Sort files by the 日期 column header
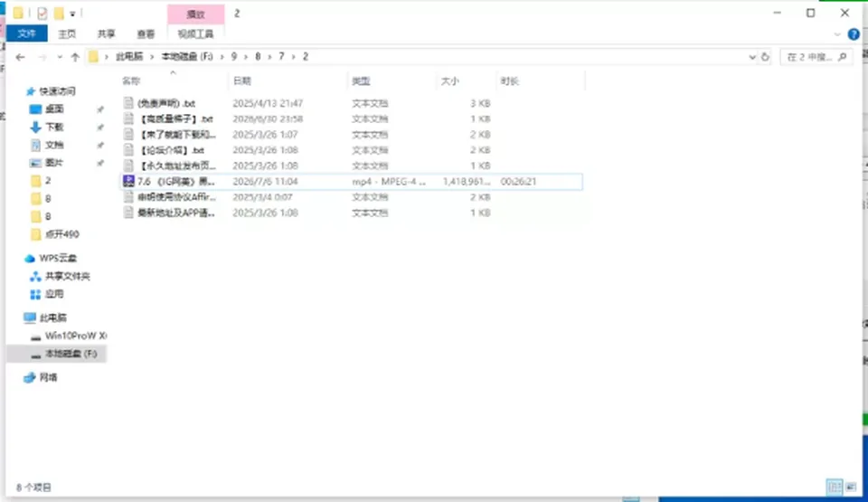 click(x=242, y=81)
